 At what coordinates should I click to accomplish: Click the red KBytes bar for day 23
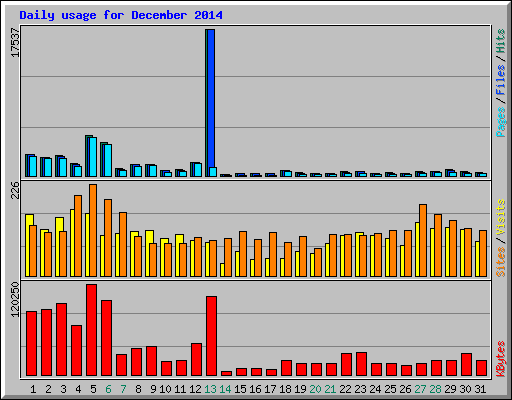tap(361, 364)
